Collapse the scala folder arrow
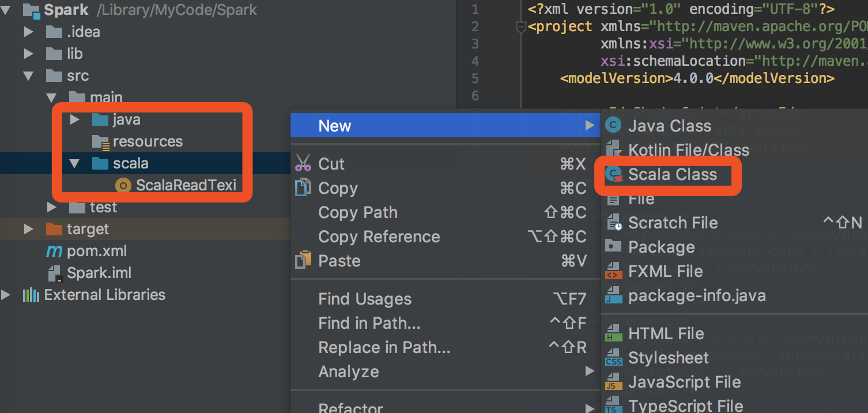868x413 pixels. [75, 163]
